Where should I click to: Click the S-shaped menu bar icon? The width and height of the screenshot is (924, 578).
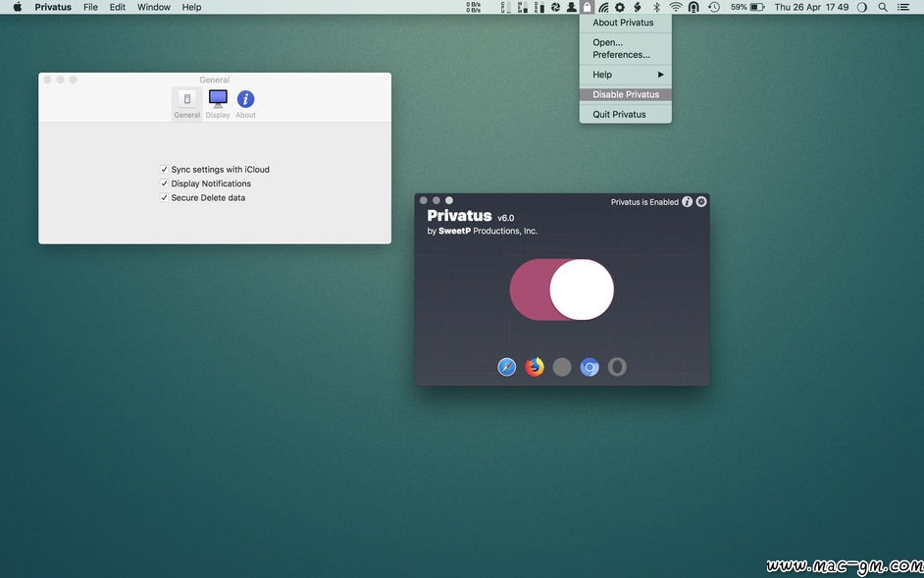637,7
